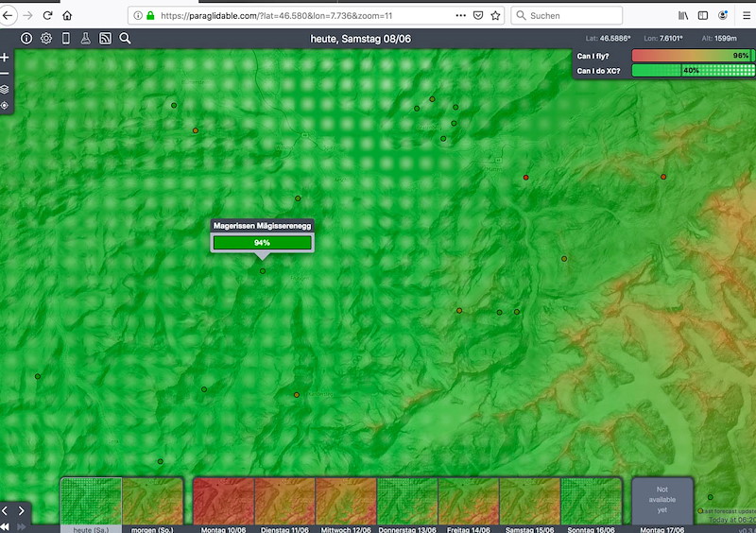Open the magnifier search icon in the app toolbar

coord(125,38)
